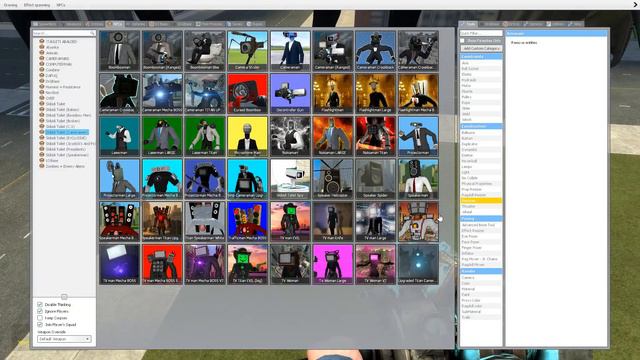Screen dimensions: 640x360
Task: Spawn the Speakerman NPC with red tie
Action: coord(418,179)
